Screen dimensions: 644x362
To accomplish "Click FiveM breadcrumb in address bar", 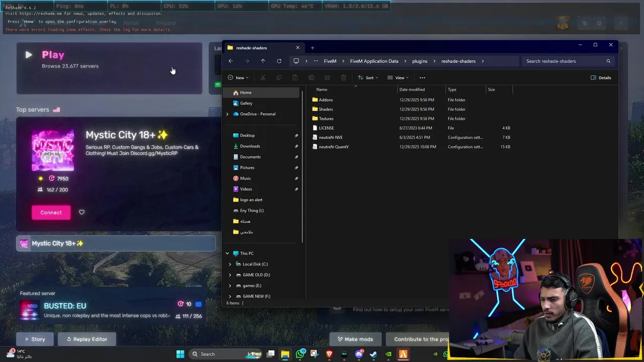I will pyautogui.click(x=330, y=61).
